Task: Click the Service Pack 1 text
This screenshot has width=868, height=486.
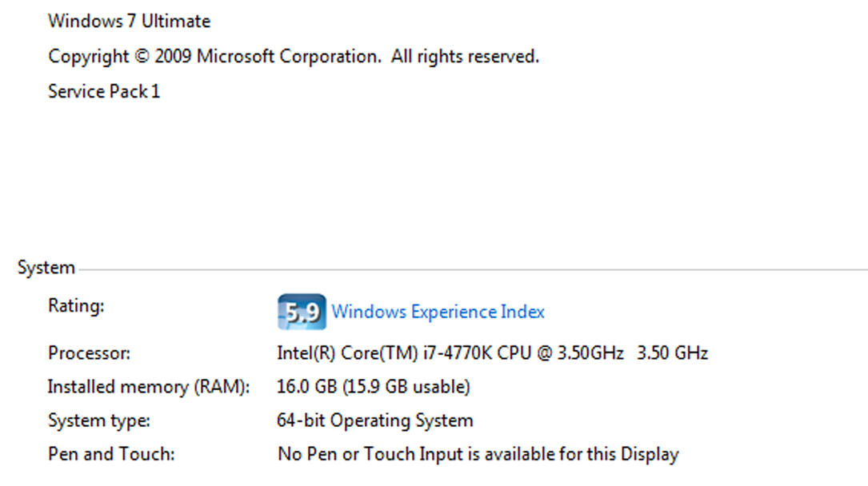Action: coord(104,92)
